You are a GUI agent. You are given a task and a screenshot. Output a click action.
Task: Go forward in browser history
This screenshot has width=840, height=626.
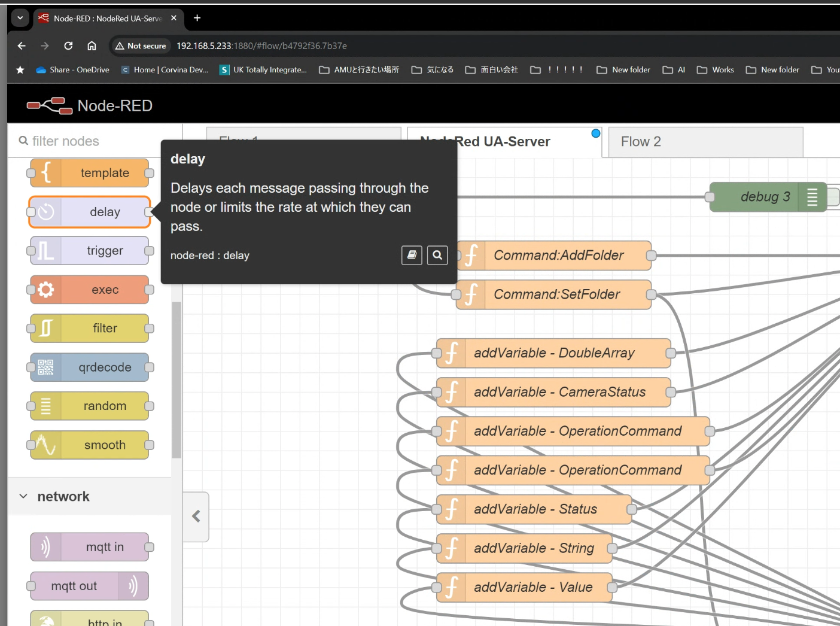[x=45, y=46]
